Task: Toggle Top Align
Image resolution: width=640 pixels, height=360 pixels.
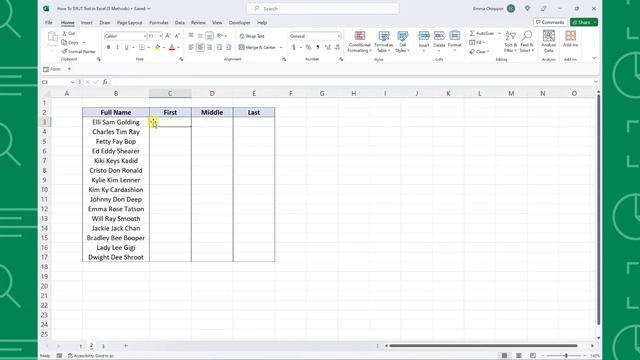Action: [191, 36]
